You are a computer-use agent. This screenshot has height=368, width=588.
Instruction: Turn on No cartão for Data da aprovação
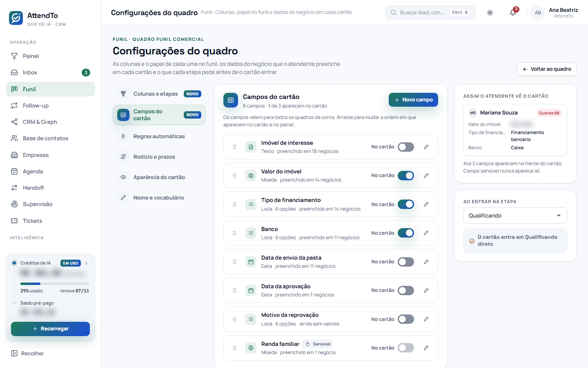406,290
